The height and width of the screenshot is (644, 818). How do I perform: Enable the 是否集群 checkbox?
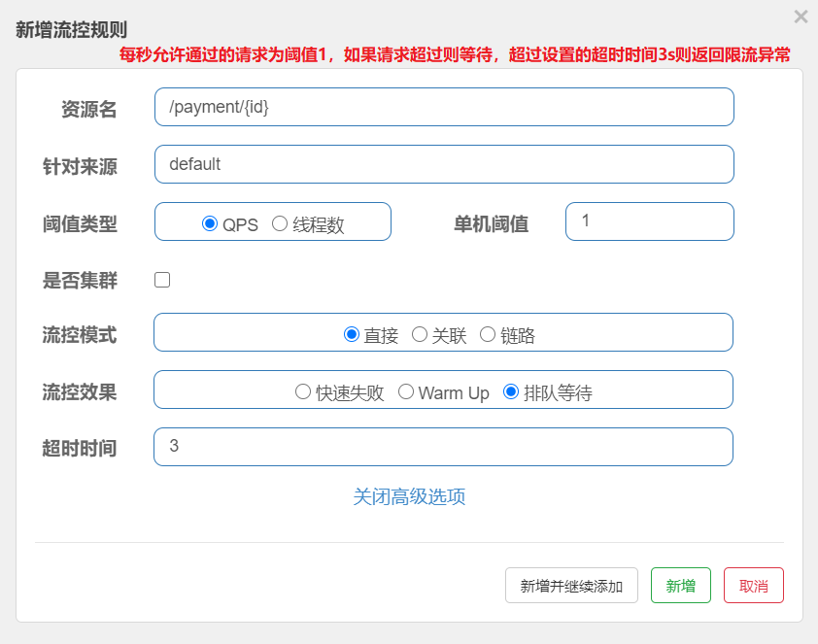(x=162, y=280)
